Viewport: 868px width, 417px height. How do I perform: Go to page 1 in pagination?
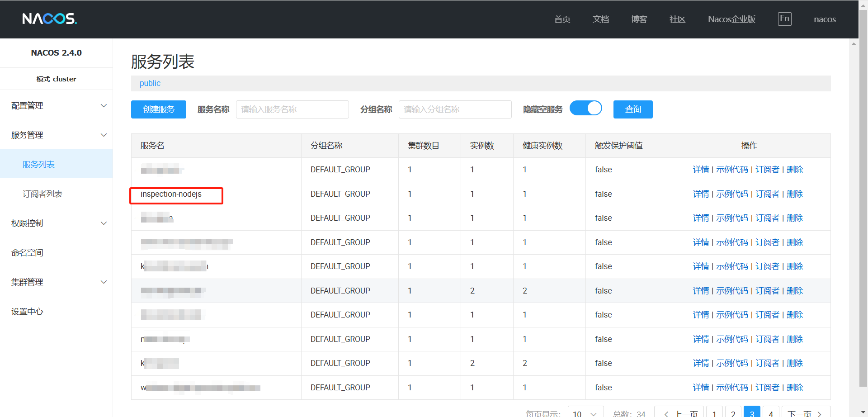[x=714, y=412]
